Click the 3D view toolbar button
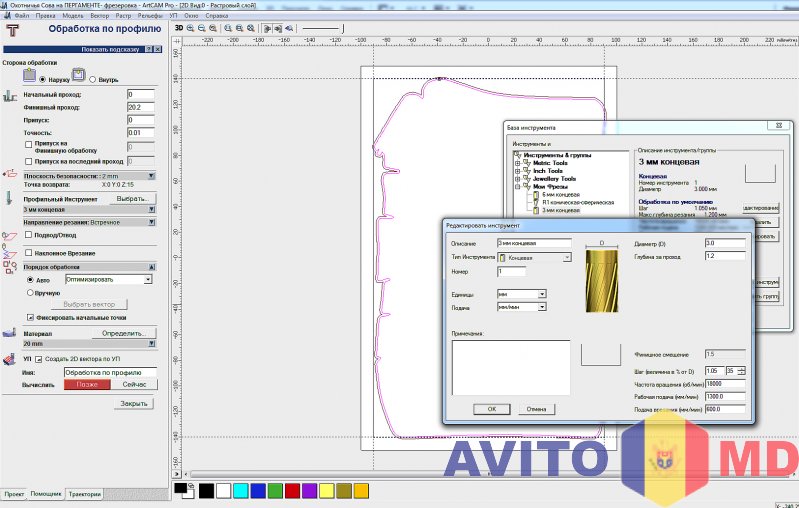The image size is (799, 508). 179,28
